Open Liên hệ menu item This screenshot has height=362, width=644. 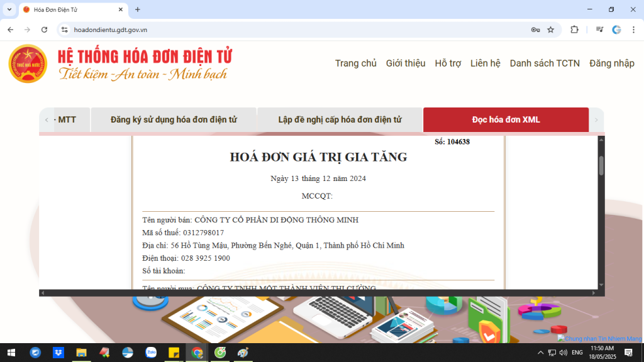pos(485,63)
